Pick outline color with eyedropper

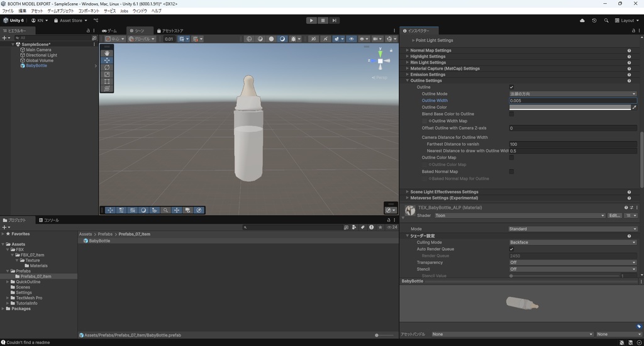coord(634,107)
